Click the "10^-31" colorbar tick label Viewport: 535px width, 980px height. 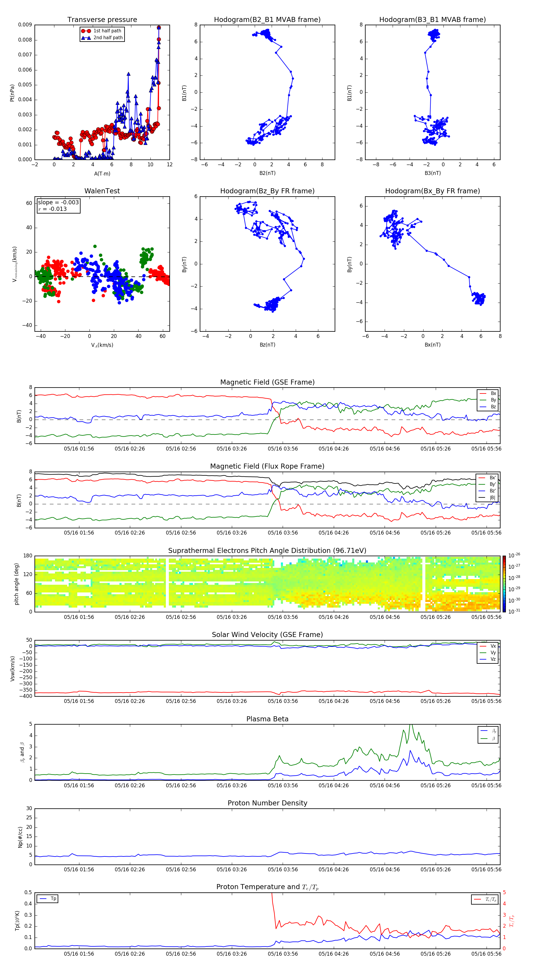(x=514, y=611)
